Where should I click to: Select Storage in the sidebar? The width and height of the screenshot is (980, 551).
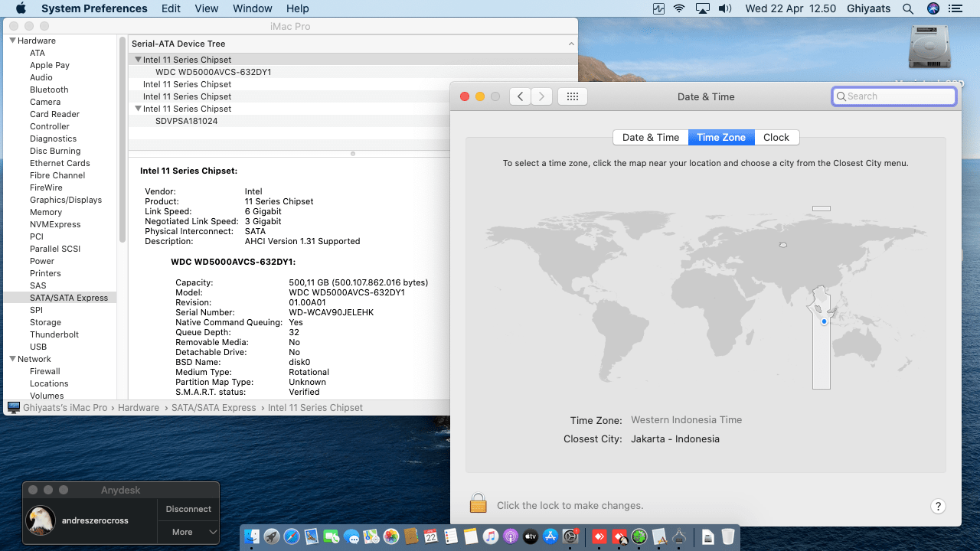[x=45, y=322]
